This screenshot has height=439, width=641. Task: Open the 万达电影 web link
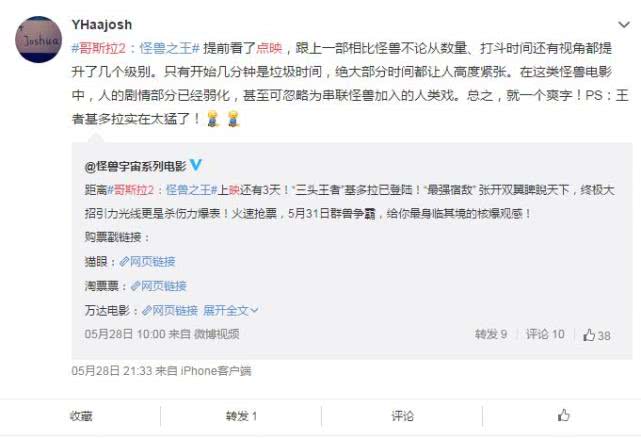(170, 311)
